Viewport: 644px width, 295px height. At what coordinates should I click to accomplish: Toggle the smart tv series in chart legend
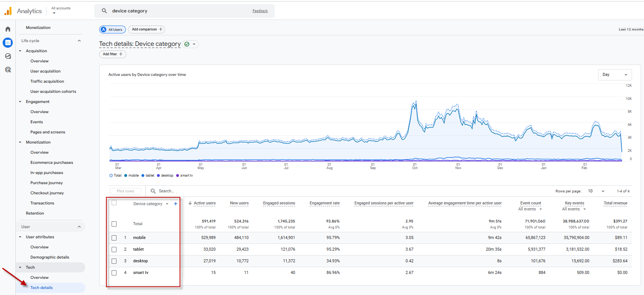184,175
